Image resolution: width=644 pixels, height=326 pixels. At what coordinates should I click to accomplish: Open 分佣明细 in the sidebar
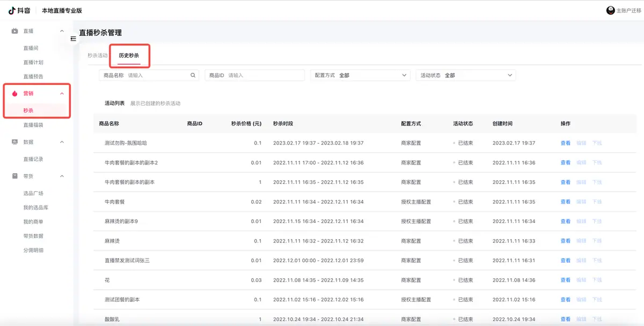coord(33,250)
